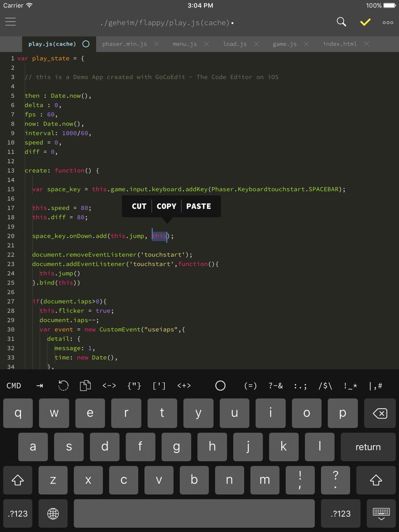The width and height of the screenshot is (399, 532).
Task: Save changes with the yellow checkmark icon
Action: click(x=365, y=22)
